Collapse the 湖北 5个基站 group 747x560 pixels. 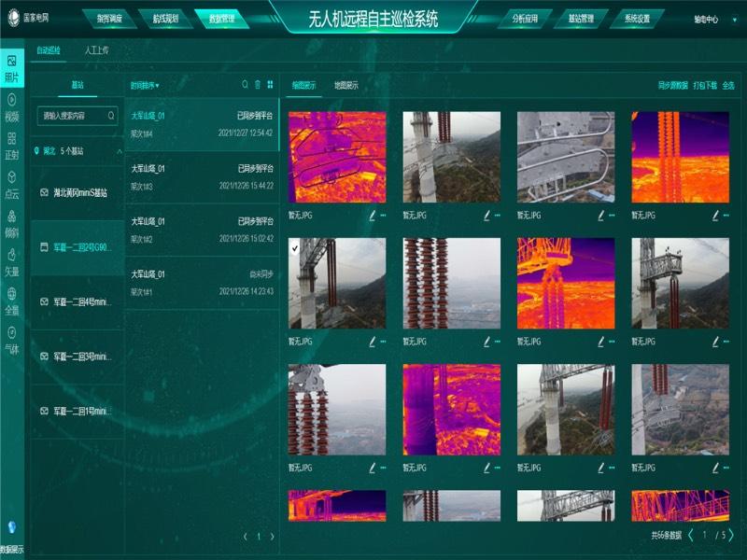120,151
